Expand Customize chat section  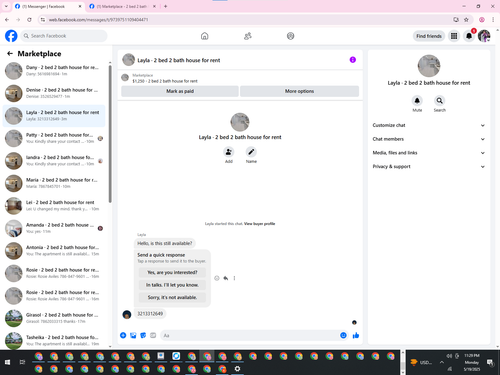tap(429, 125)
